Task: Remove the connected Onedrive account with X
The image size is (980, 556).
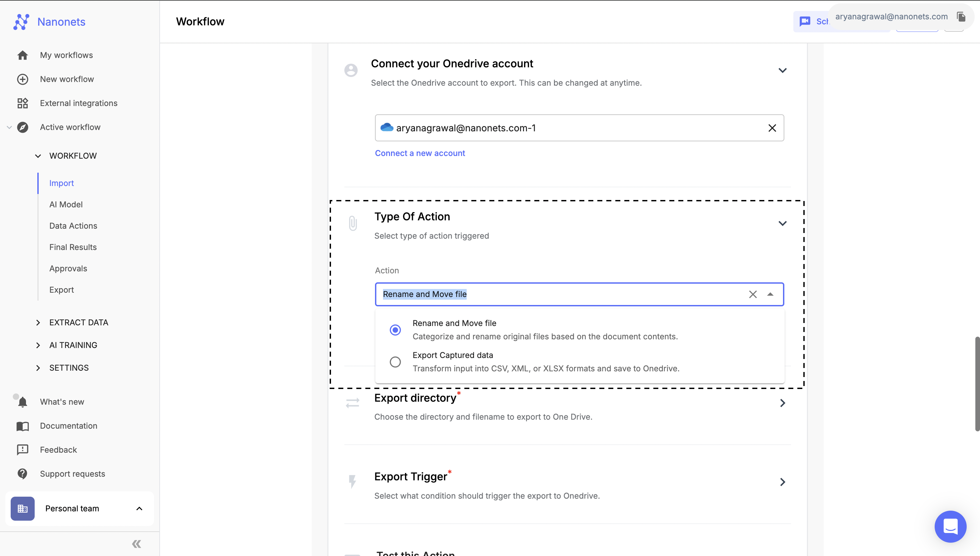Action: [x=772, y=128]
